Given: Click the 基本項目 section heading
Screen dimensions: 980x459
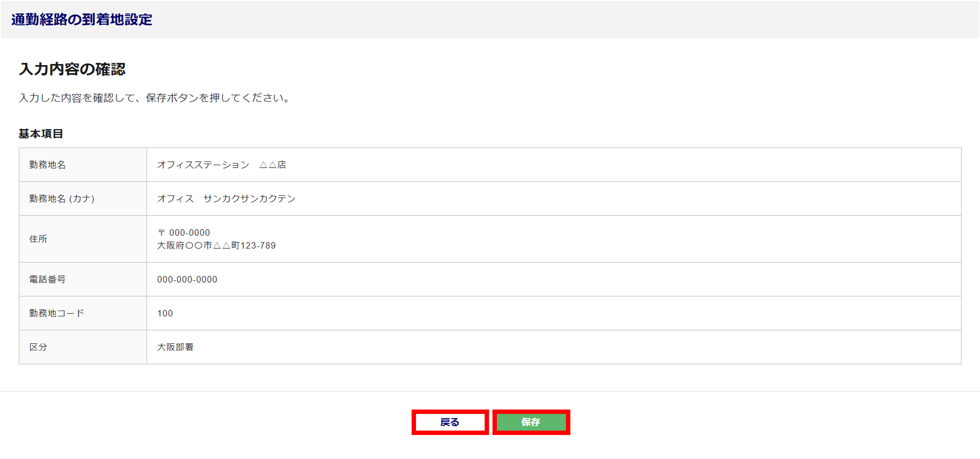Looking at the screenshot, I should pos(41,134).
